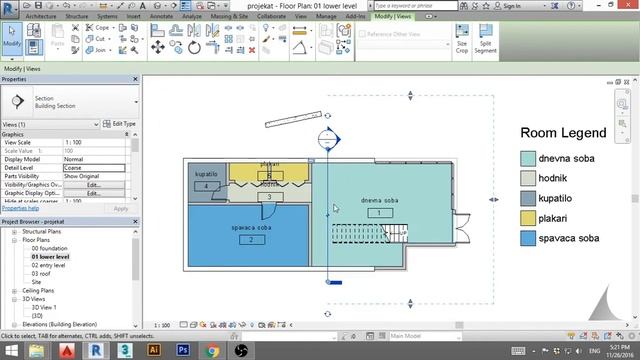
Task: Select the Modify arrow tool
Action: tap(12, 38)
